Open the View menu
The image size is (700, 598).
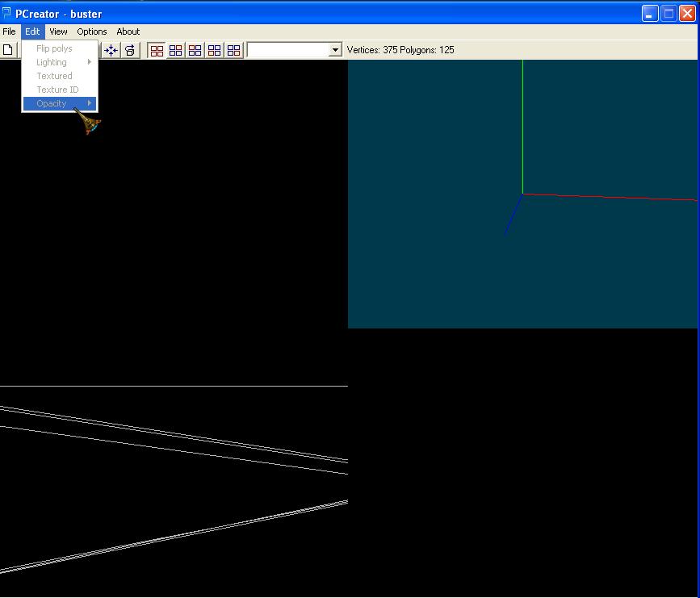pos(58,31)
